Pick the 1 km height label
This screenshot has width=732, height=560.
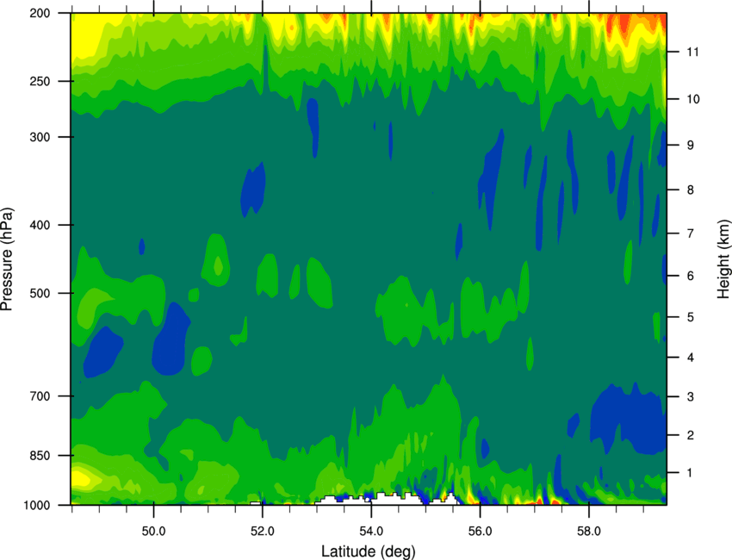690,473
